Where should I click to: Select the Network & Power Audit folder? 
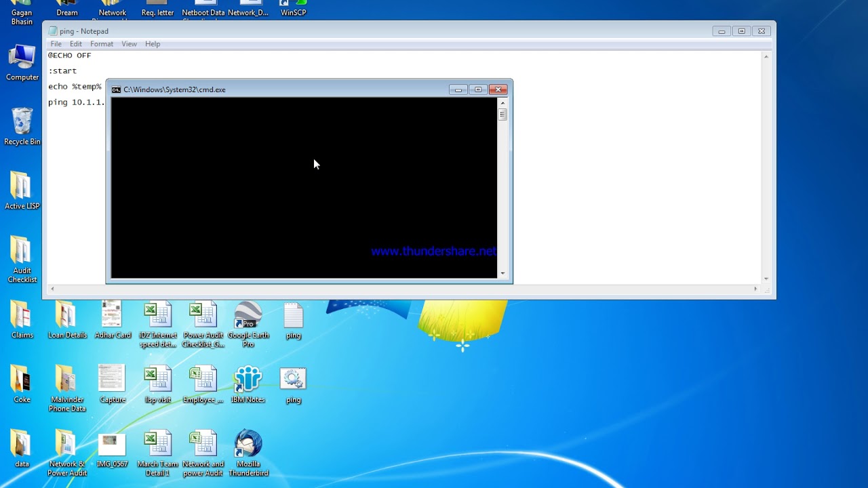[x=67, y=453]
